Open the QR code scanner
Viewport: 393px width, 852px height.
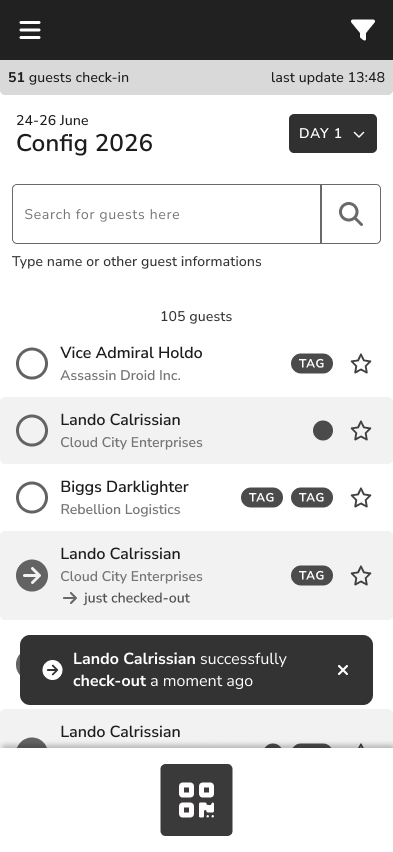point(196,800)
